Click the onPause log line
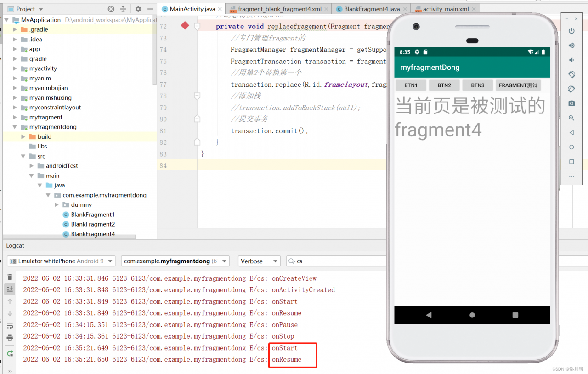This screenshot has height=374, width=588. pos(161,325)
